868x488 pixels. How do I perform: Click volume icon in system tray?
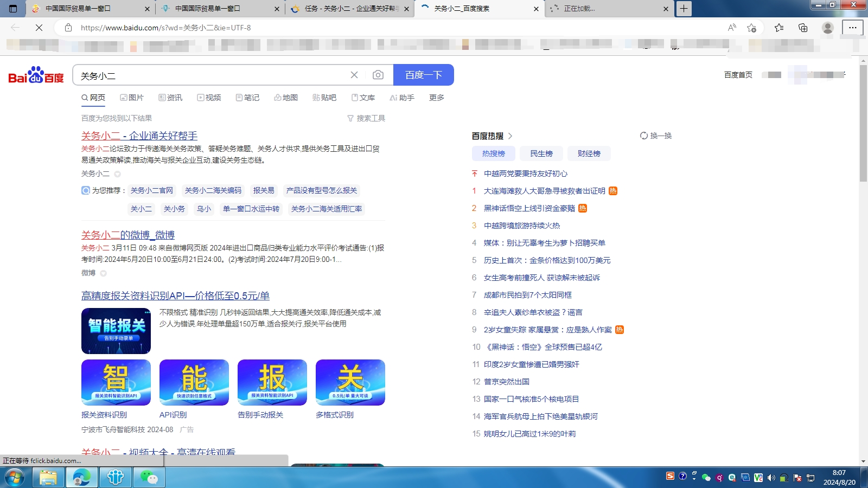point(771,478)
